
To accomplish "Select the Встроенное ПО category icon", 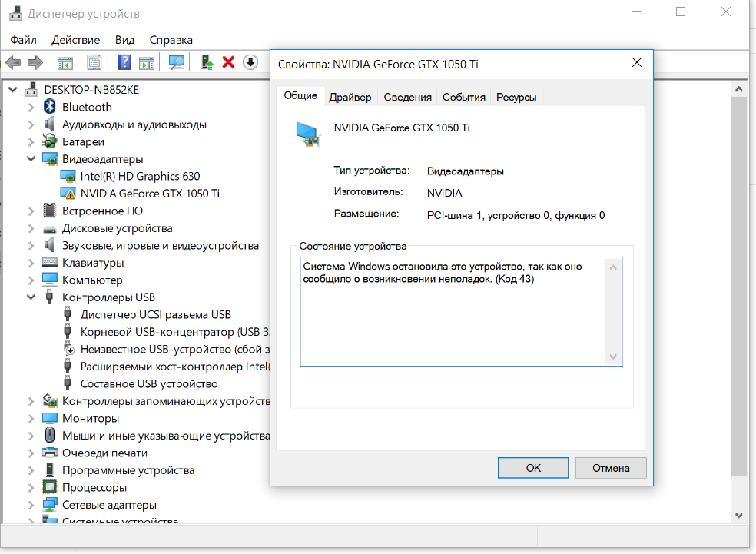I will click(x=50, y=211).
